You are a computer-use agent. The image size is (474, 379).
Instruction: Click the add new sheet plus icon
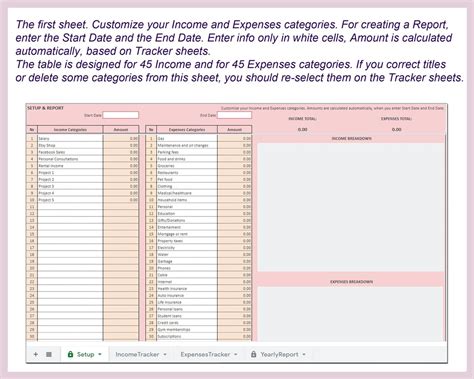point(36,354)
